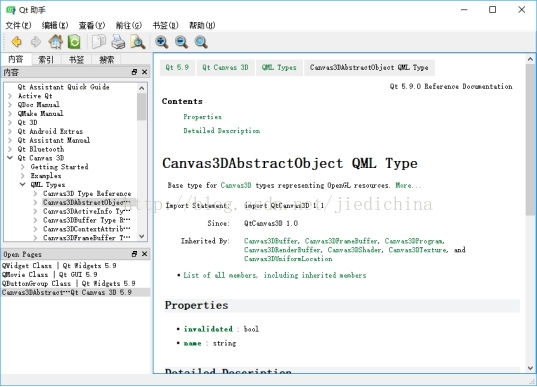Click the yellow Back arrow icon
Image resolution: width=537 pixels, height=387 pixels.
point(16,42)
